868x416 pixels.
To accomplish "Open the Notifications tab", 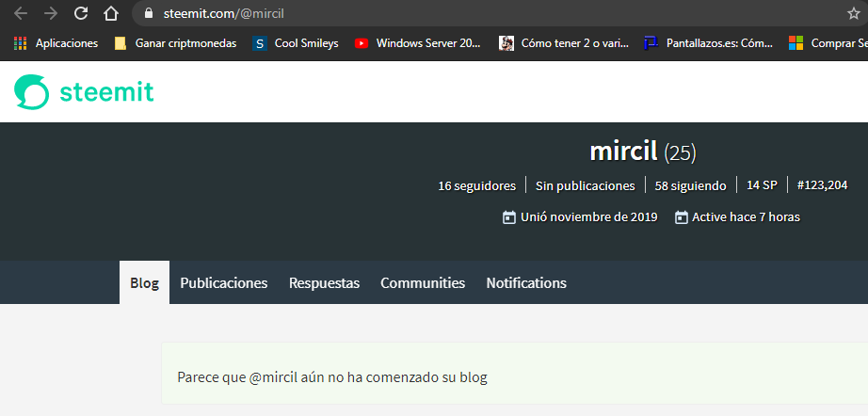I will pyautogui.click(x=526, y=282).
